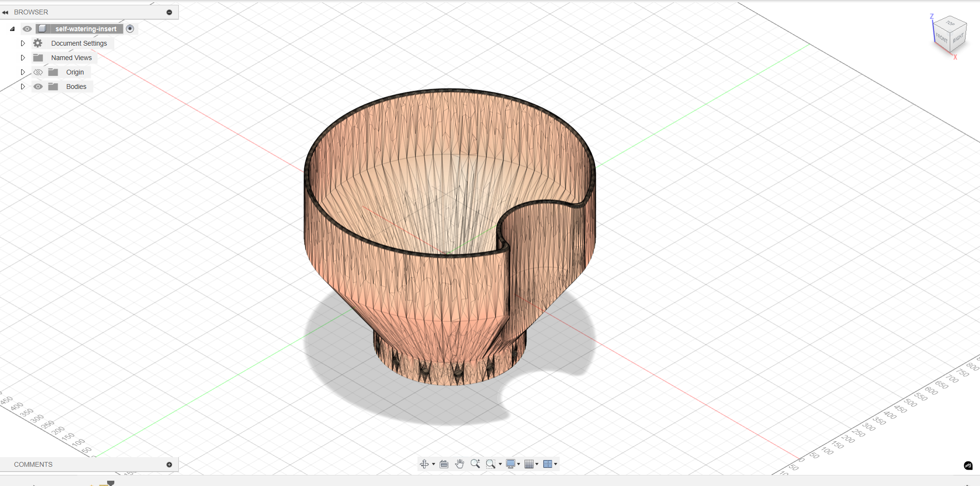This screenshot has width=980, height=486.
Task: Click the Grid and Snaps icon
Action: tap(529, 464)
